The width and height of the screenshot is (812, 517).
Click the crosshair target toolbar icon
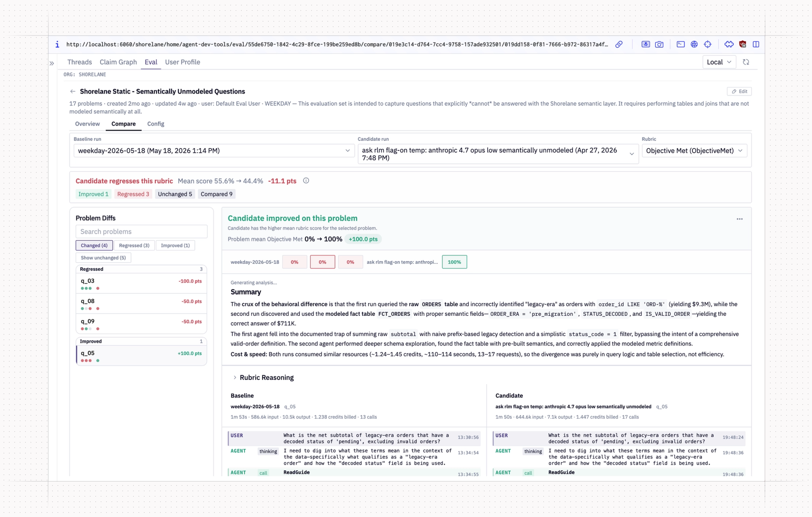(x=707, y=44)
